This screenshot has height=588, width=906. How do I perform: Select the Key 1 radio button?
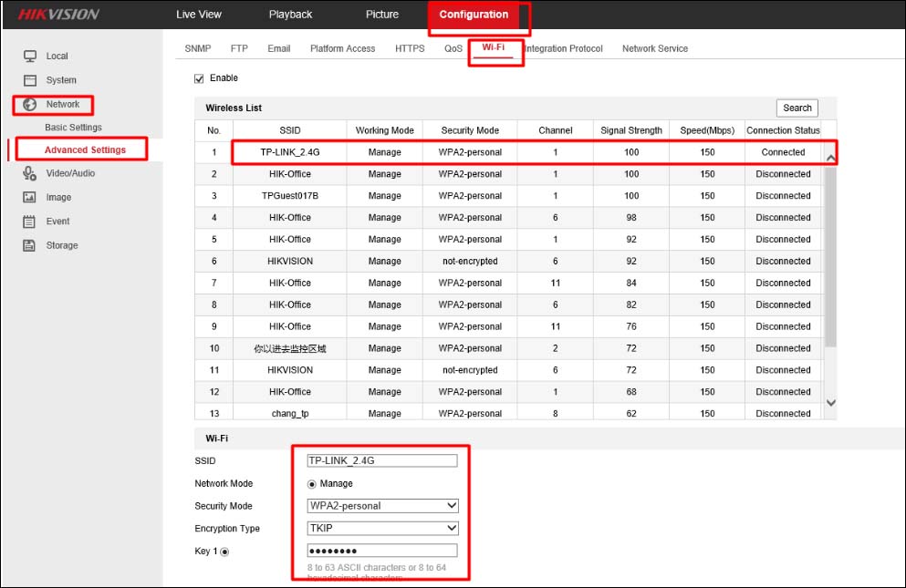[224, 552]
